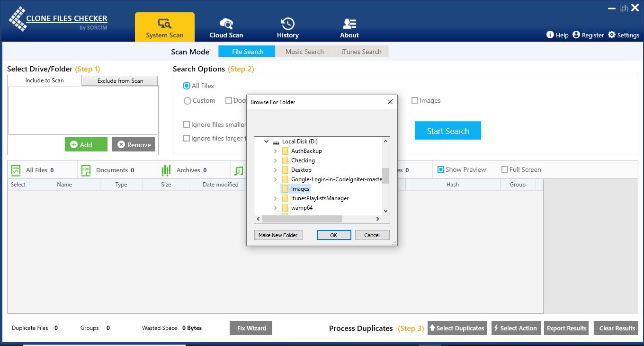Click the Hash column header
The image size is (644, 346).
point(453,185)
